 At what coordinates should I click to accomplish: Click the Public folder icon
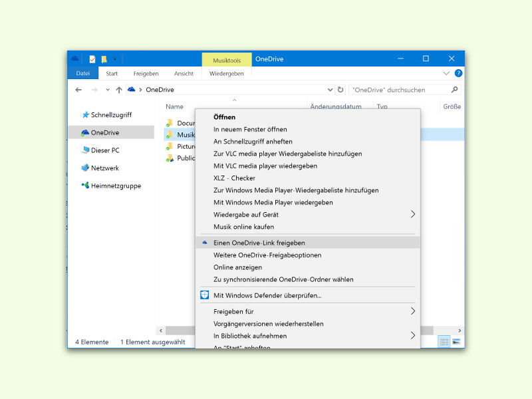(170, 158)
